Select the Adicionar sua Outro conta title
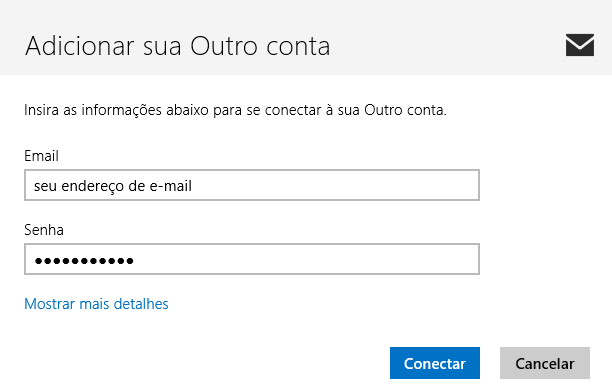Screen dimensions: 612x390 pyautogui.click(x=178, y=46)
